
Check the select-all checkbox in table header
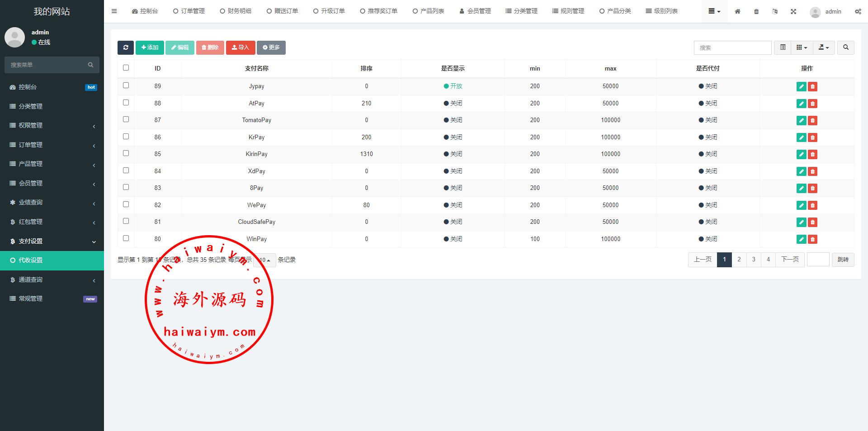pos(126,68)
